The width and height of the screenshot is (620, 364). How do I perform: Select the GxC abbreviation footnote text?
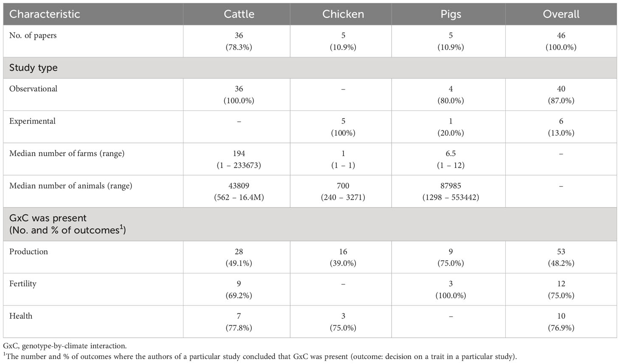(x=65, y=346)
